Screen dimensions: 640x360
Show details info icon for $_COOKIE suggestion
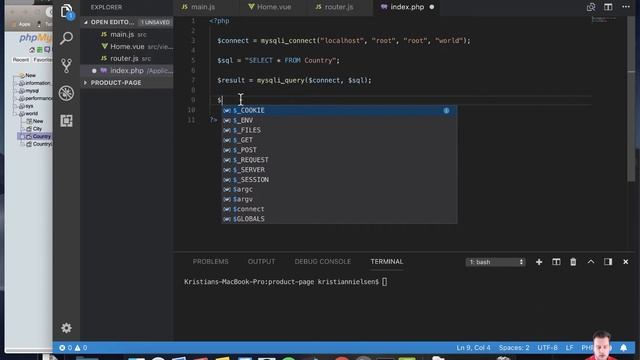click(x=446, y=111)
